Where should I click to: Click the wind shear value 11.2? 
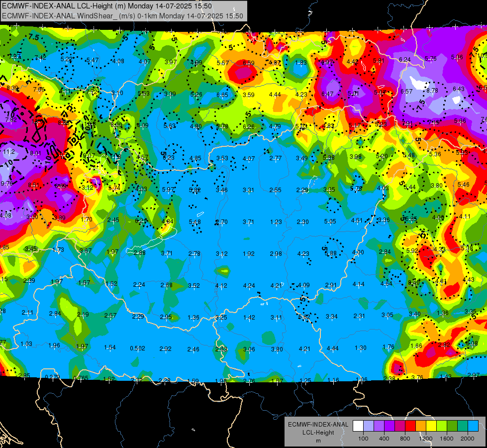(x=8, y=152)
